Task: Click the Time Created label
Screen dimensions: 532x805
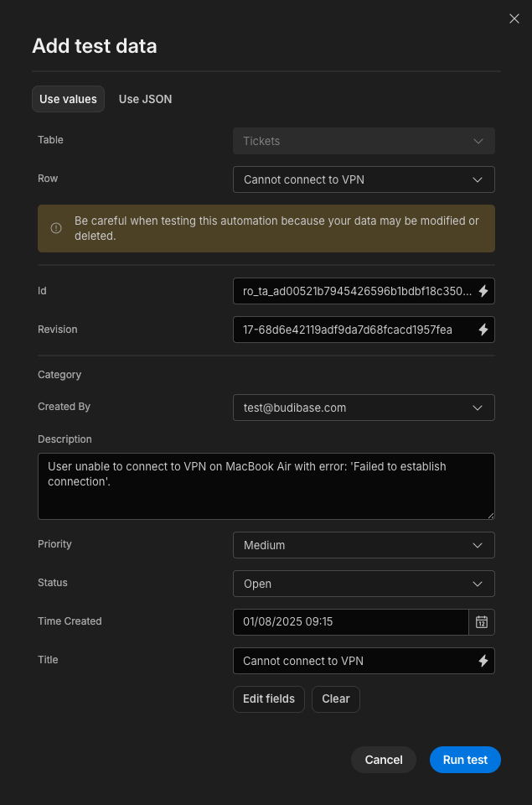Action: click(70, 621)
